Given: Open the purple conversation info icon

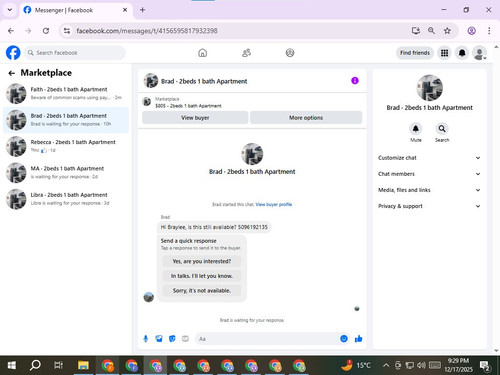Looking at the screenshot, I should (x=355, y=81).
